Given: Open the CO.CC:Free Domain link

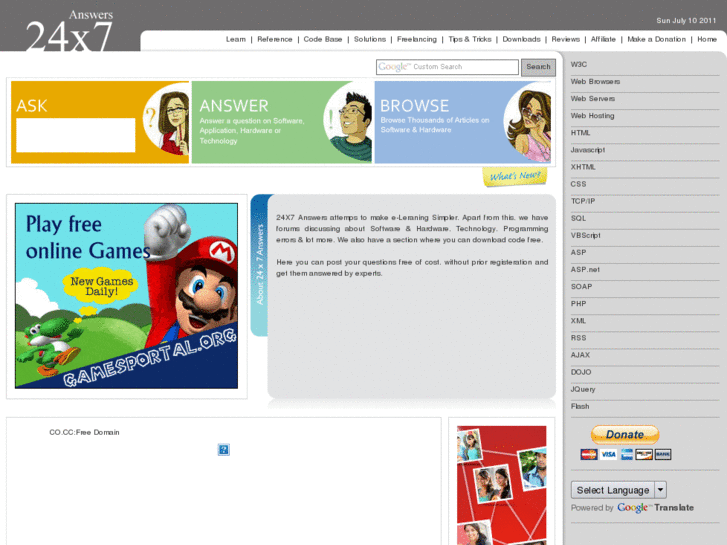Looking at the screenshot, I should 84,432.
